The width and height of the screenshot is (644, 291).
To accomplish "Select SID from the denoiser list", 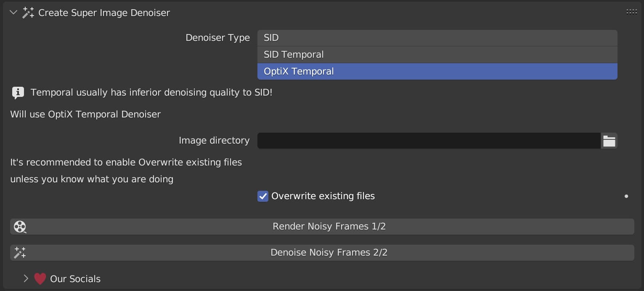I will tap(437, 37).
